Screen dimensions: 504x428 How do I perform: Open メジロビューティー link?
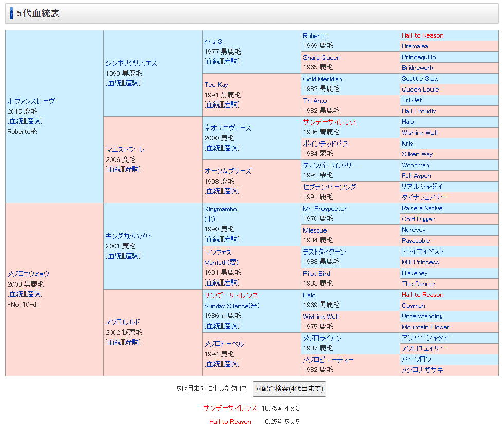tap(328, 360)
